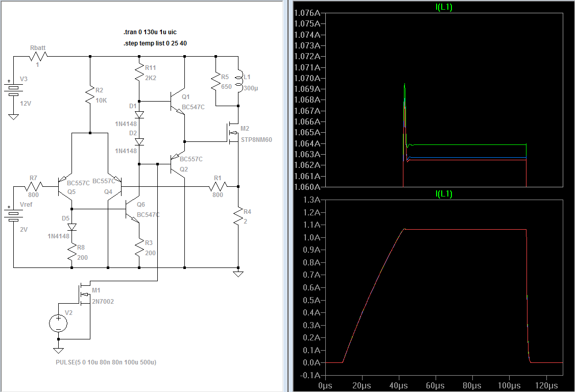The image size is (575, 392).
Task: Select the Q1 BC547C transistor
Action: [x=179, y=101]
